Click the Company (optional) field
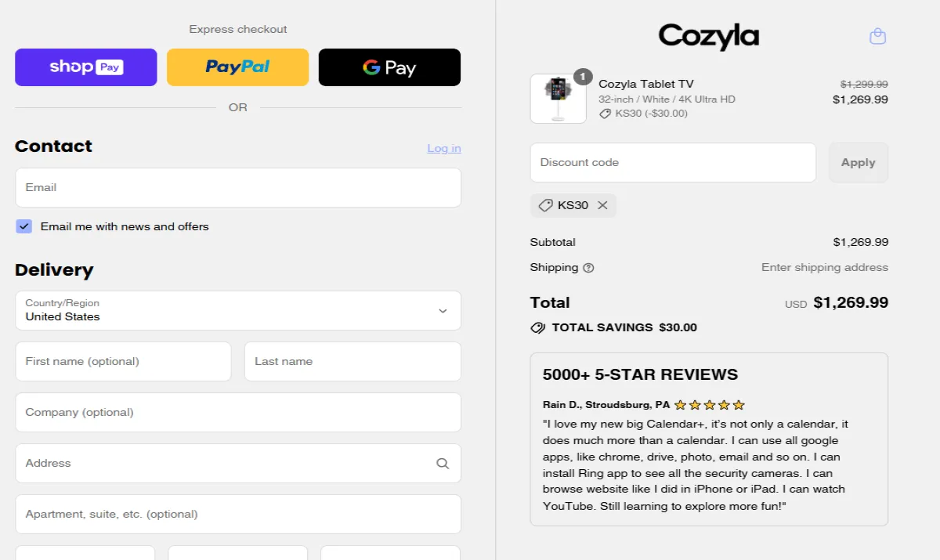The height and width of the screenshot is (560, 940). tap(238, 413)
